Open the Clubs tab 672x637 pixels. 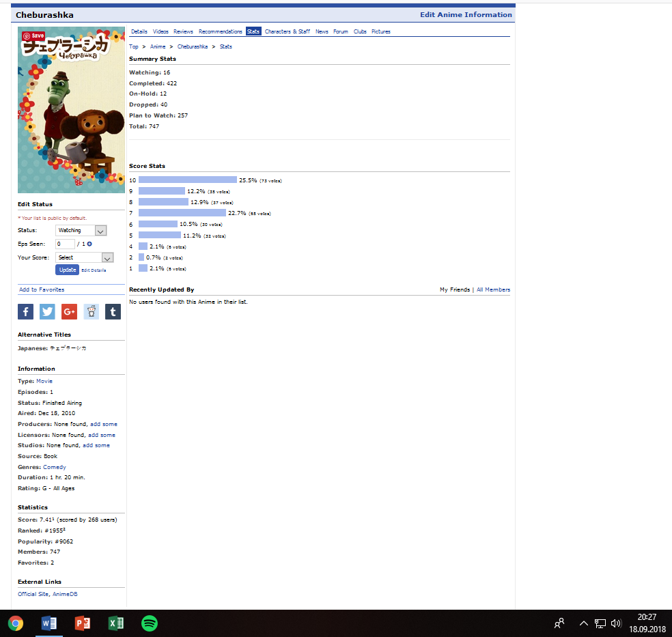360,31
